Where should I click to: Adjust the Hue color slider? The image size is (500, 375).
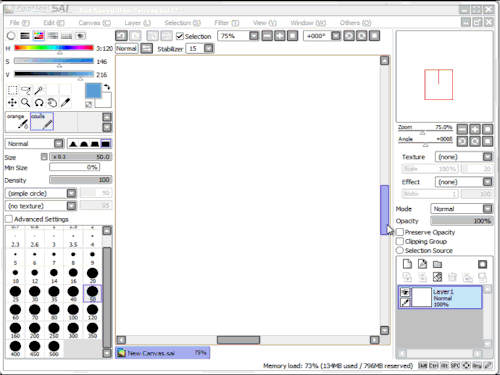point(54,48)
